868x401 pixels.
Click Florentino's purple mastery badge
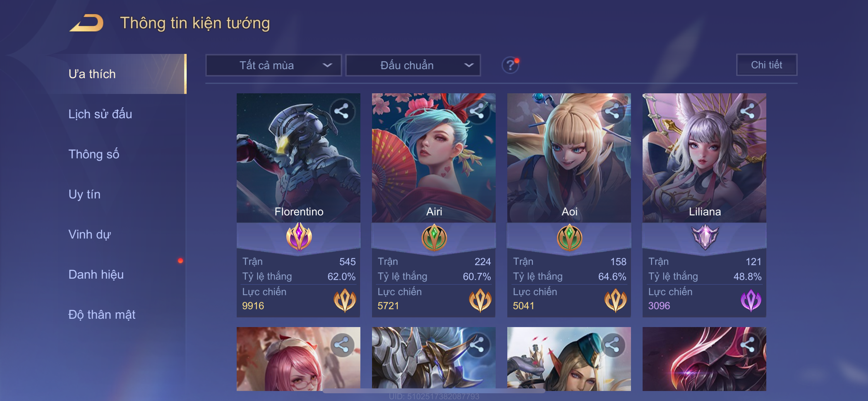[299, 237]
